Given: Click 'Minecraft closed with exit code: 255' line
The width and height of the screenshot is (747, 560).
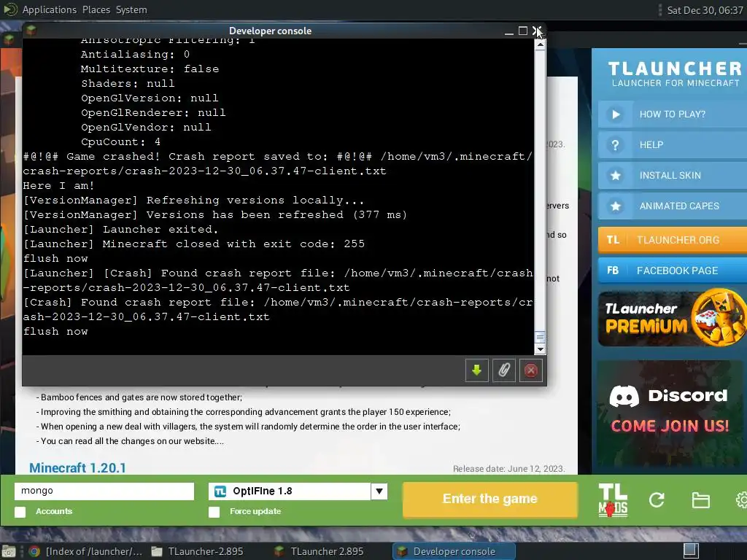Looking at the screenshot, I should point(194,244).
